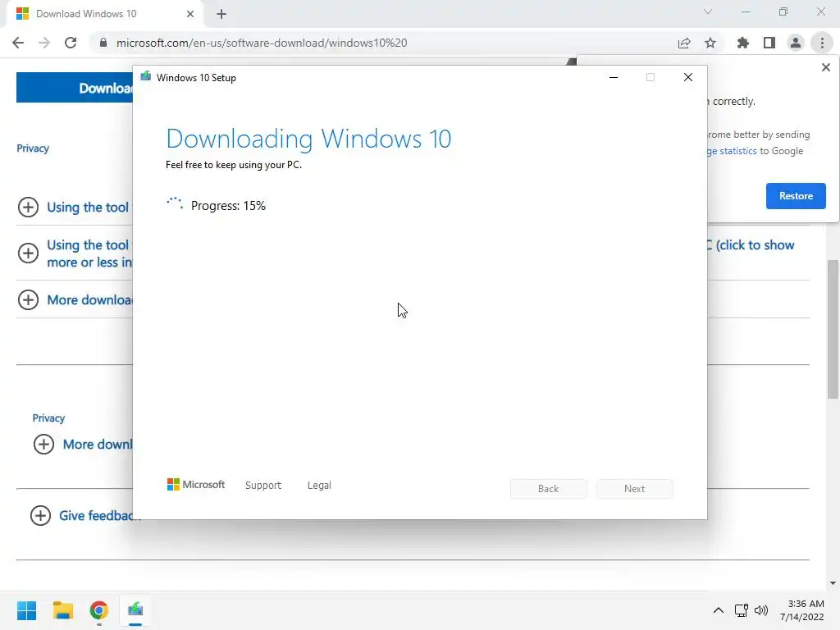Open the network status tray icon
This screenshot has width=840, height=630.
coord(742,610)
